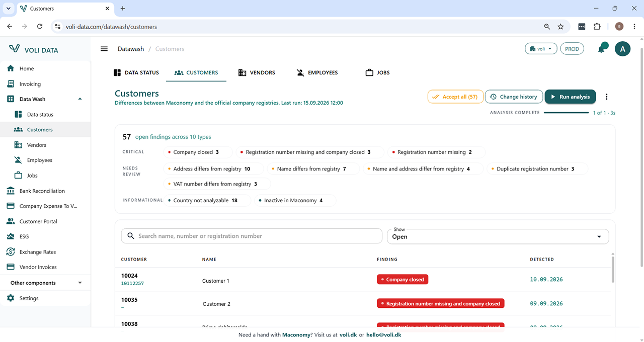Open the voli.dk footer link
The height and width of the screenshot is (342, 644).
pos(348,335)
